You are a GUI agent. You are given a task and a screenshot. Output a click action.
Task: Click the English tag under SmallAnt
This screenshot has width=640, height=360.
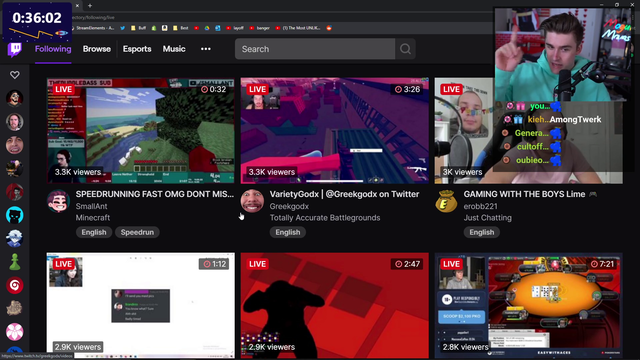tap(94, 232)
